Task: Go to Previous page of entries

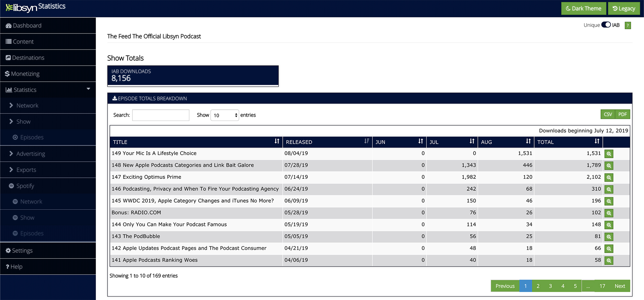Action: [505, 286]
